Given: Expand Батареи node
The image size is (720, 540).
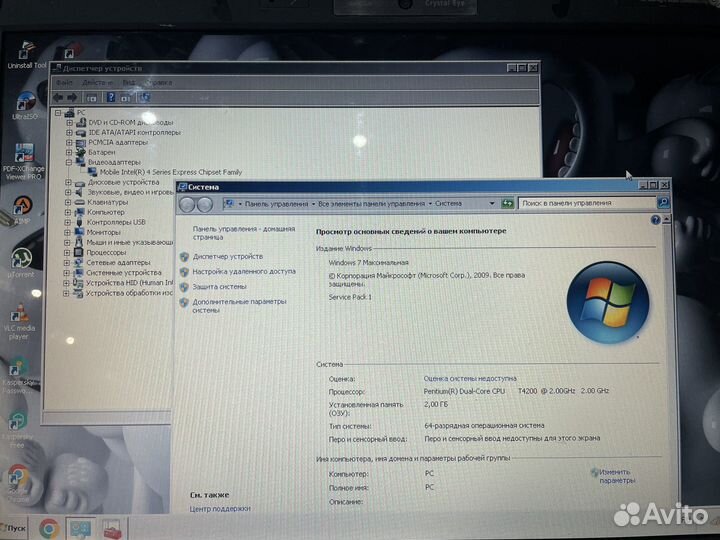Looking at the screenshot, I should 69,152.
